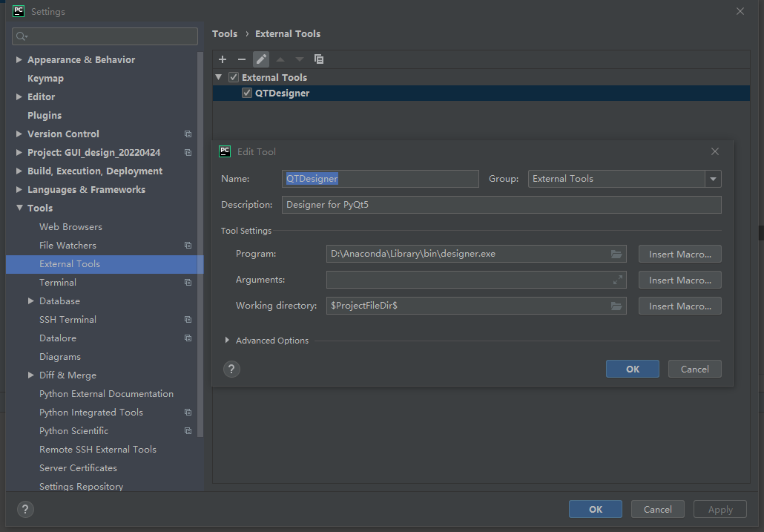Click the settings tree vertical scrollbar
764x532 pixels.
tap(200, 243)
